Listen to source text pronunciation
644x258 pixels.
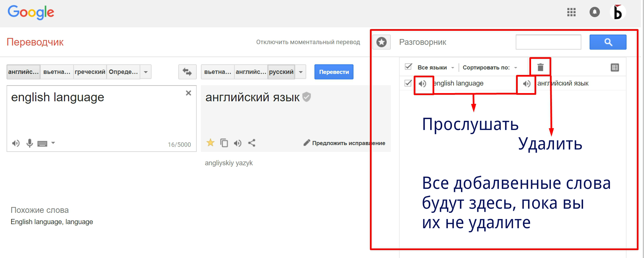pyautogui.click(x=16, y=143)
